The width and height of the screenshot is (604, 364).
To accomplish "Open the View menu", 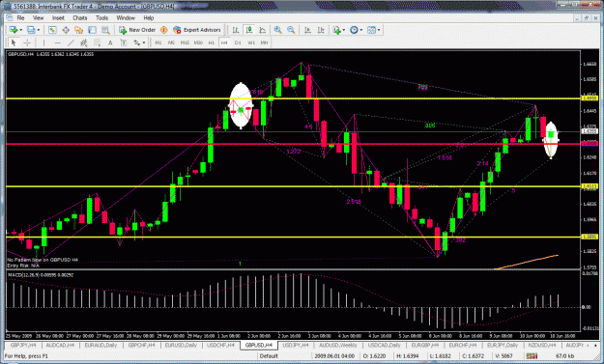I will tap(38, 17).
